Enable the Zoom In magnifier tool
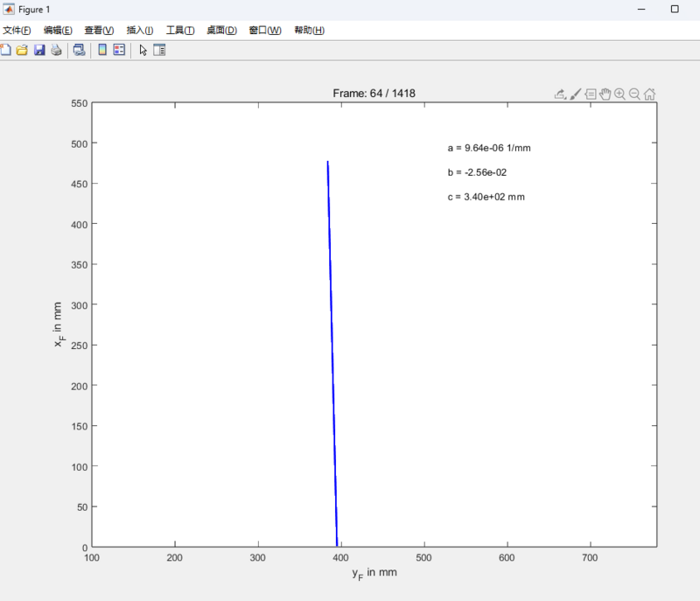Image resolution: width=700 pixels, height=601 pixels. 619,94
